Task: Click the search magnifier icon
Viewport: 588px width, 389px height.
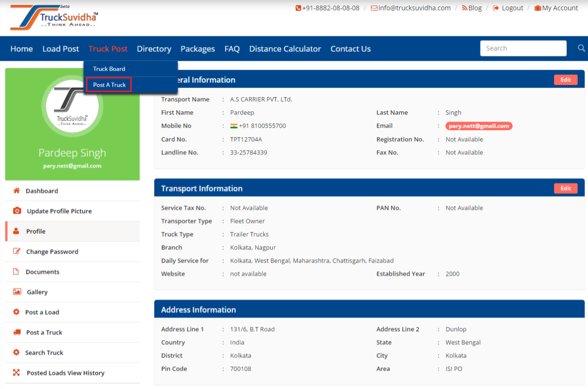Action: point(581,48)
